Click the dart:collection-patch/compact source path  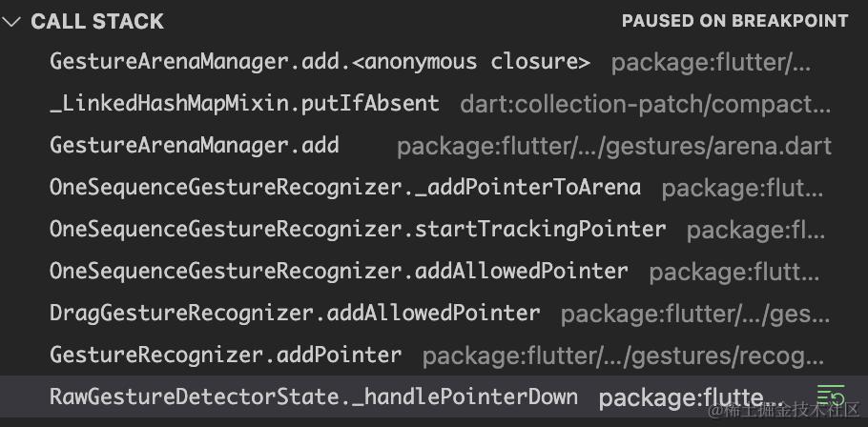pos(646,105)
